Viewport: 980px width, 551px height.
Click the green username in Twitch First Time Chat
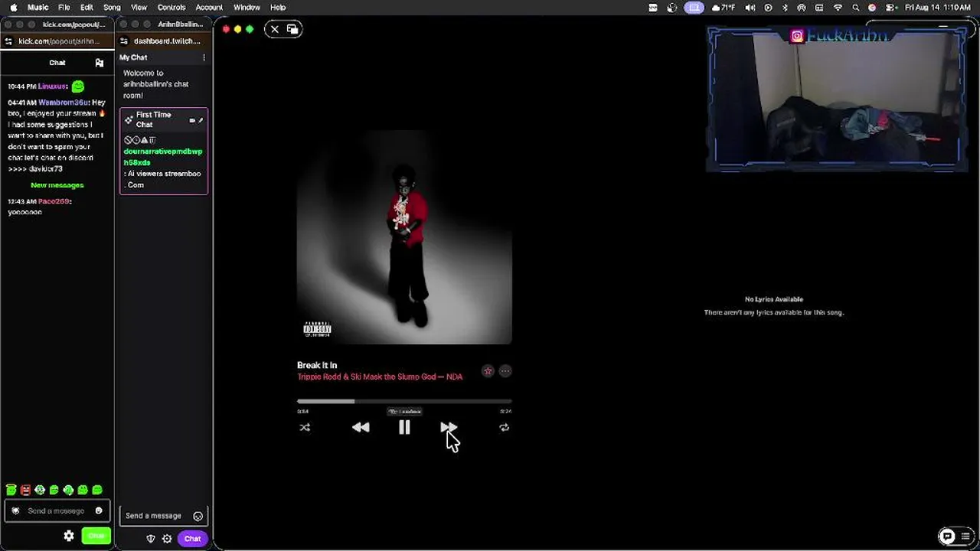coord(163,157)
